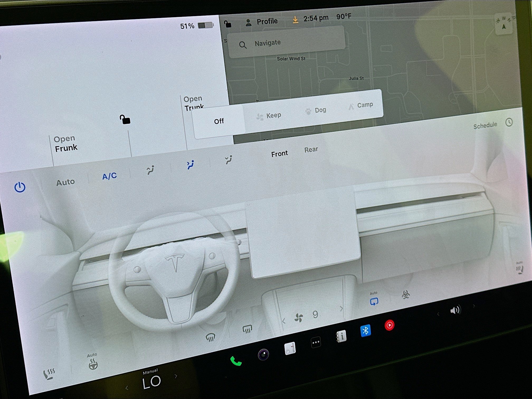
Task: Open the YouTube Music app
Action: (389, 325)
